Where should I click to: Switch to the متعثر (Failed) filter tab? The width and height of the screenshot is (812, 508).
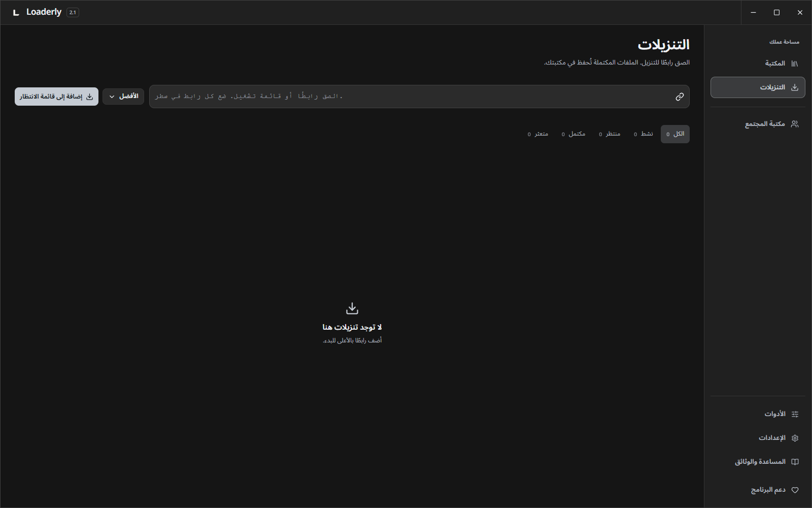[538, 134]
